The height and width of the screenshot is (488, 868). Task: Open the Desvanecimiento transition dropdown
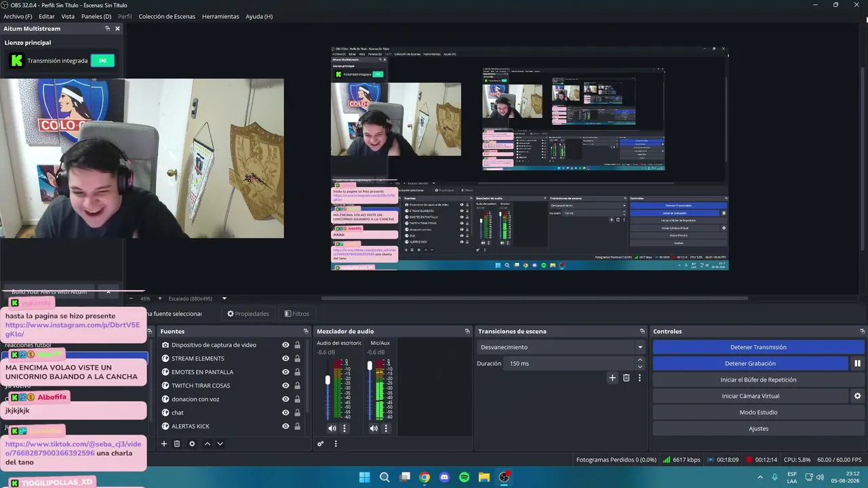pos(561,347)
